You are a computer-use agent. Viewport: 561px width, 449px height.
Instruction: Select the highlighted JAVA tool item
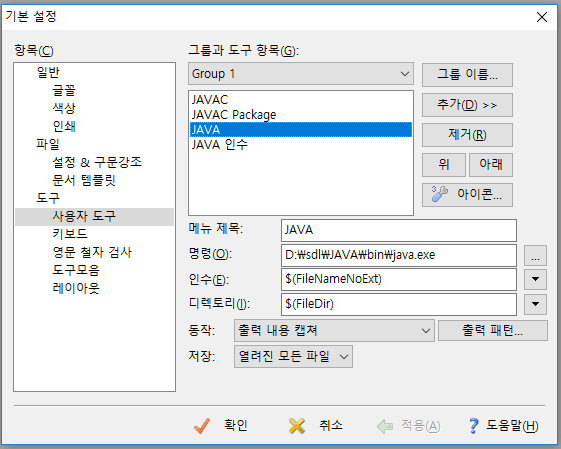pos(301,130)
